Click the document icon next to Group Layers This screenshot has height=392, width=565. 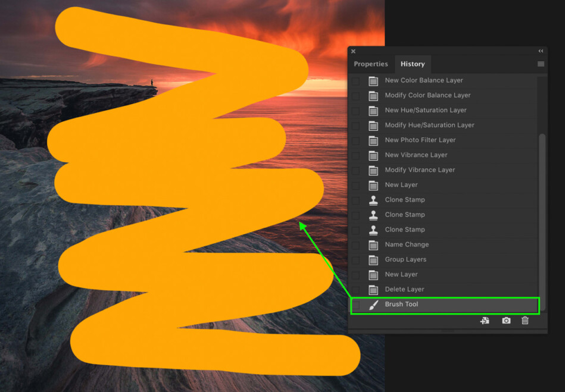[372, 259]
